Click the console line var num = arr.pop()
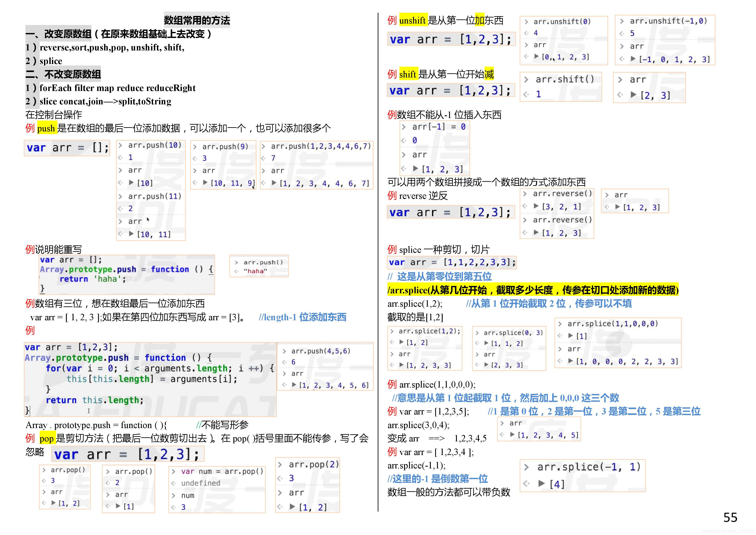 click(222, 471)
